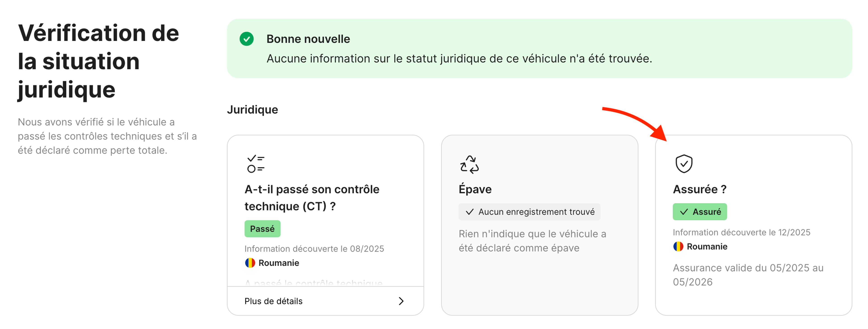Screen dimensions: 868x329
Task: Expand the contrôle technique card via the chevron
Action: (401, 301)
